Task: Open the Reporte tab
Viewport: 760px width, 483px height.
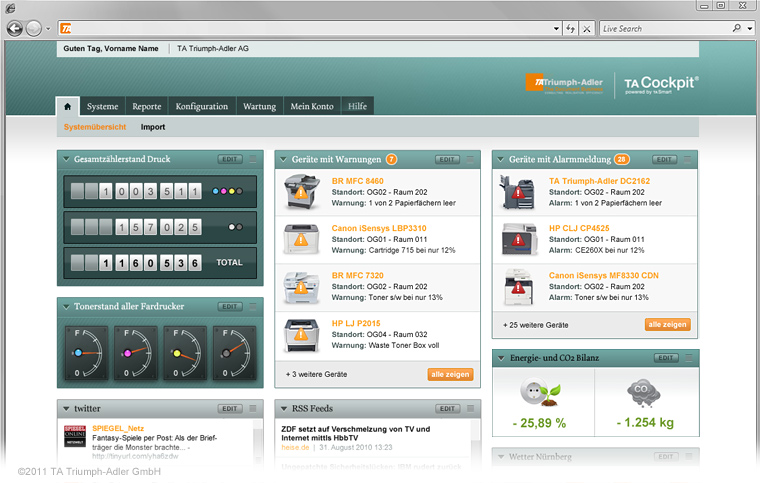Action: coord(147,106)
